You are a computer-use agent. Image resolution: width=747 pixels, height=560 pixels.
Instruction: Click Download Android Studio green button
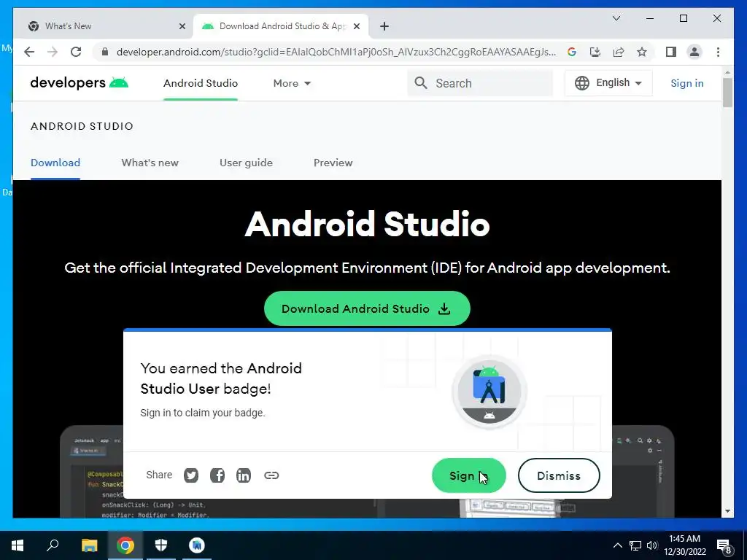click(x=367, y=308)
